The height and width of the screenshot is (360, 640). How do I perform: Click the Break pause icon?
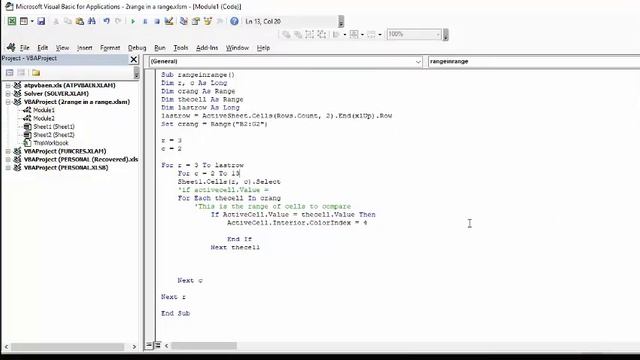point(145,21)
